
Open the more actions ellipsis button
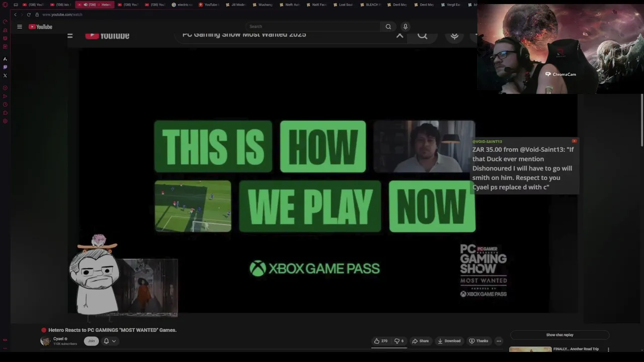click(499, 341)
